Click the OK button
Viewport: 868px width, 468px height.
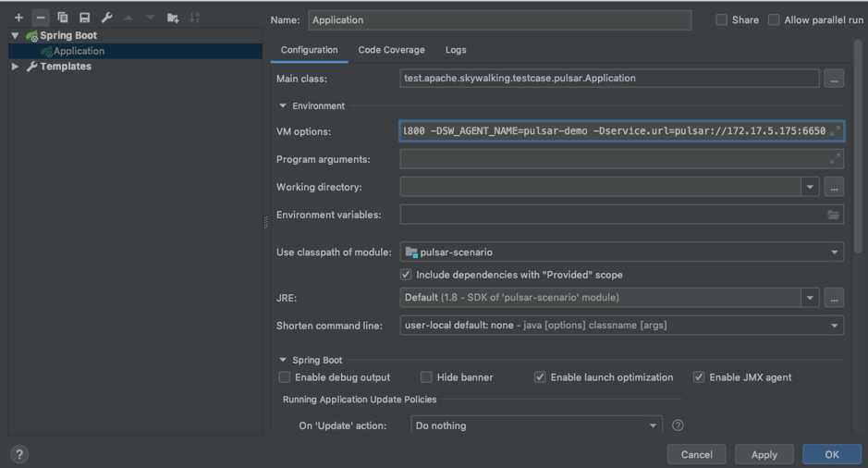832,455
